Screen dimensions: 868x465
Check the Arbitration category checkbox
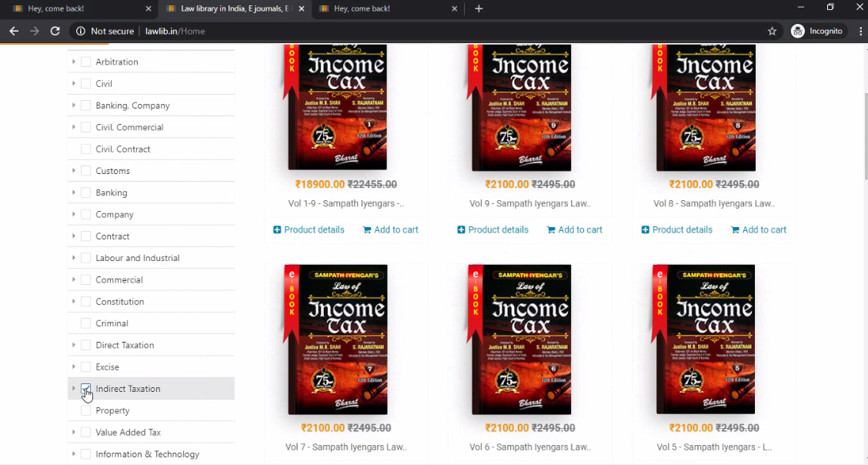click(86, 62)
